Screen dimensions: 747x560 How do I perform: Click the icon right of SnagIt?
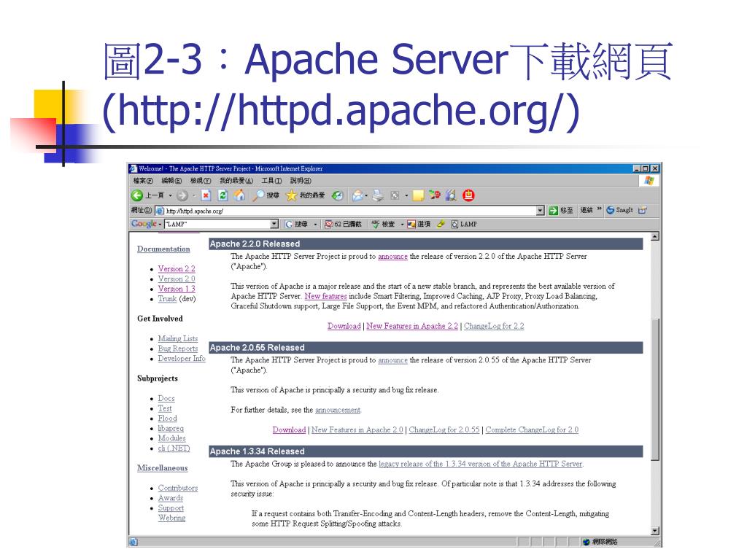[642, 210]
